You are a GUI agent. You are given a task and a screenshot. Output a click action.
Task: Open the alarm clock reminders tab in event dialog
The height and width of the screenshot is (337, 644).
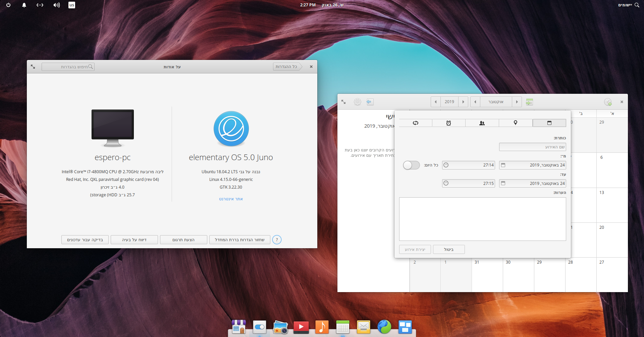click(x=449, y=123)
